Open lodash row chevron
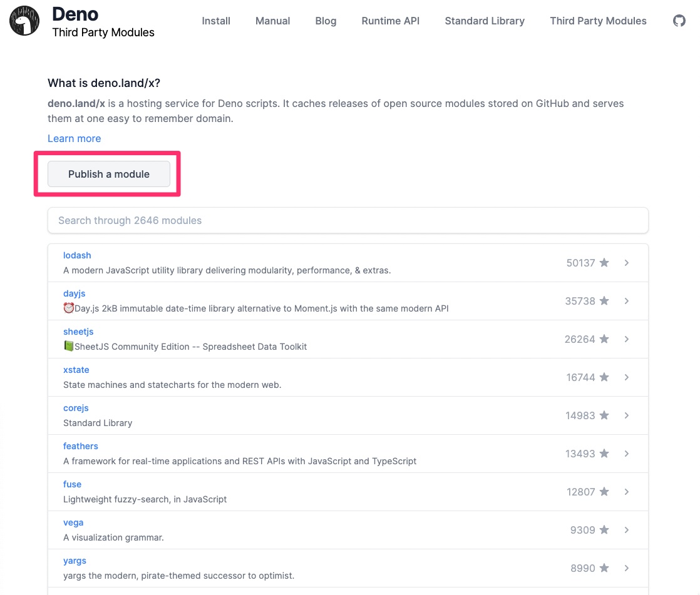The image size is (700, 595). click(x=627, y=263)
